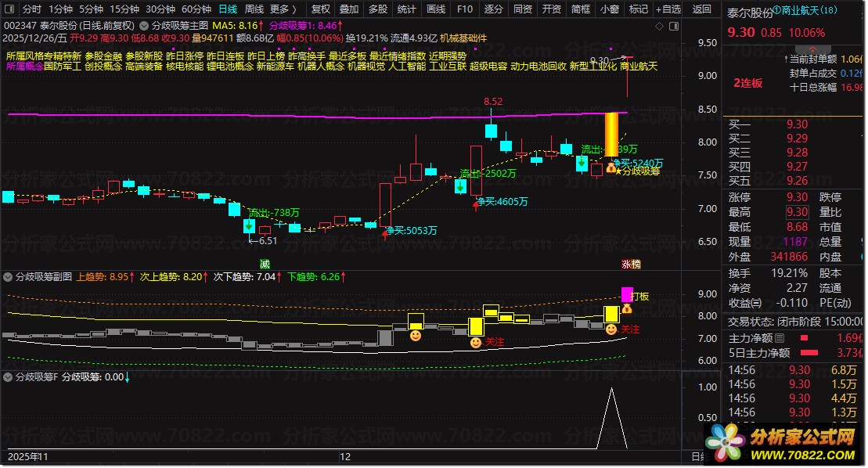Select the 机器人概念 concept tag
Viewport: 868px width, 468px height.
(x=321, y=67)
